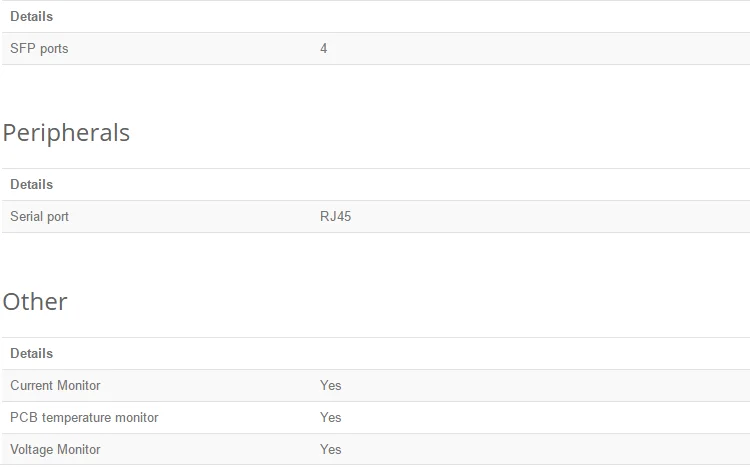Click the Yes value for Voltage Monitor
750x467 pixels.
(x=330, y=450)
